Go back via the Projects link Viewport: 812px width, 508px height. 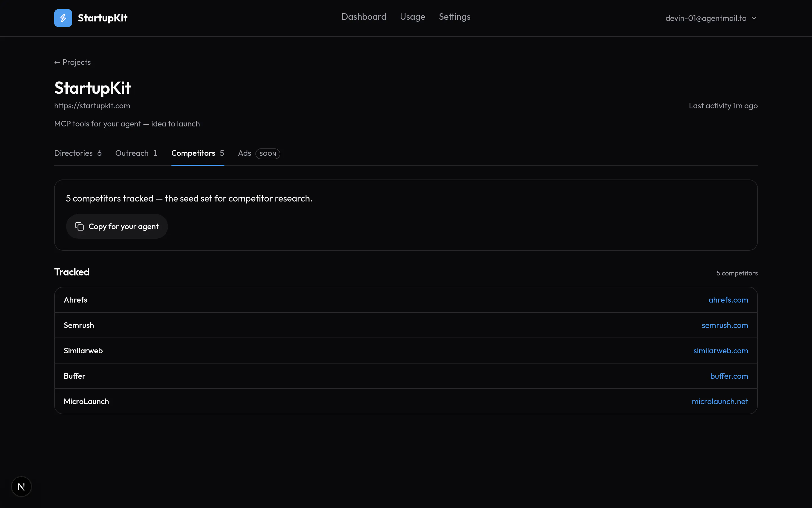coord(72,62)
